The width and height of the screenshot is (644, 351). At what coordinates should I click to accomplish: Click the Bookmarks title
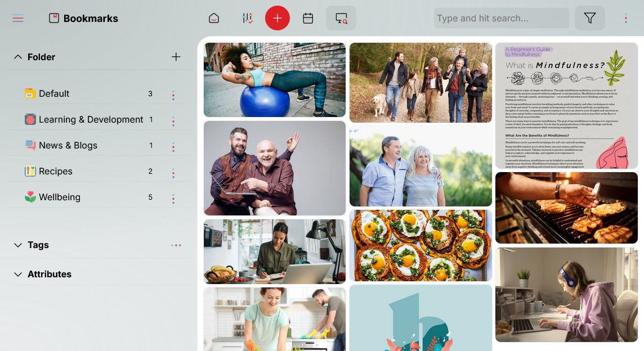point(90,19)
